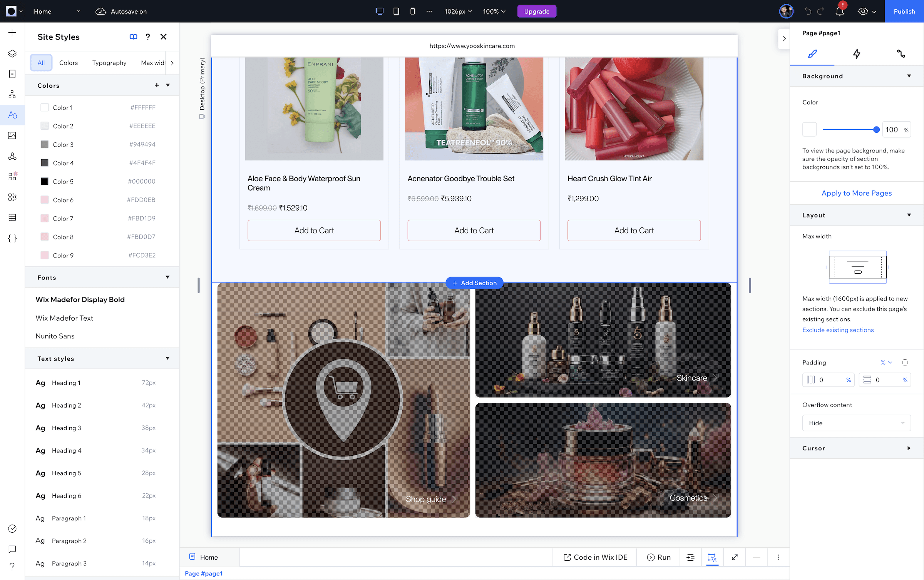
Task: Open the code braces icon
Action: [x=12, y=238]
